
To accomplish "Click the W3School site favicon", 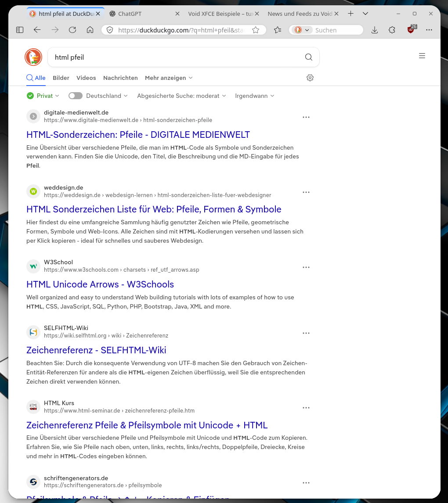I will coord(33,266).
